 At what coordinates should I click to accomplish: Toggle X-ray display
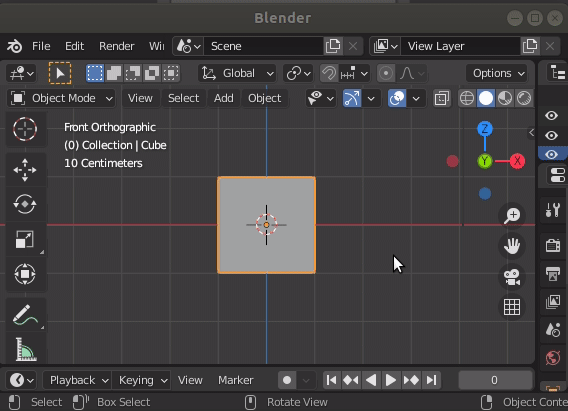coord(442,98)
